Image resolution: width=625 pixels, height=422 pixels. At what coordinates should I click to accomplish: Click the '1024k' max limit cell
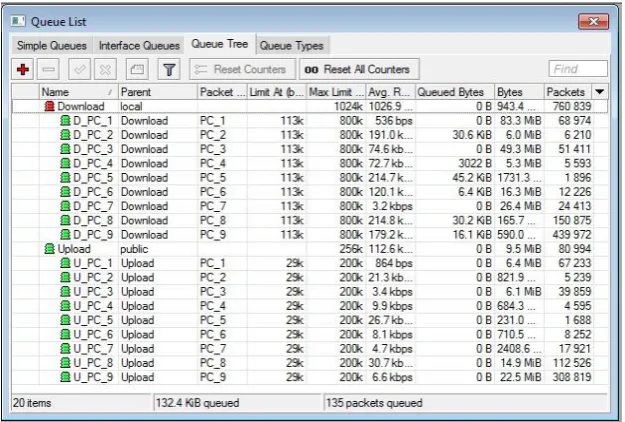tap(348, 106)
